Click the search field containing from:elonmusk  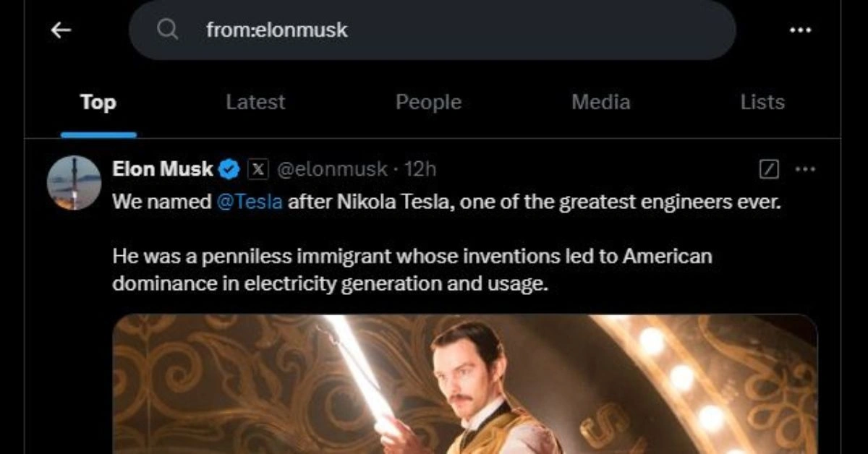pyautogui.click(x=434, y=30)
